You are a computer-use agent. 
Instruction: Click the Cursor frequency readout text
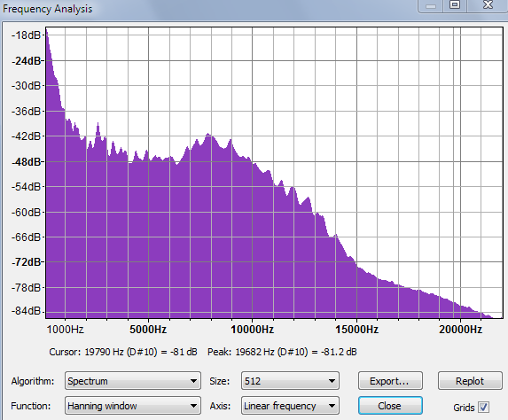pos(123,352)
